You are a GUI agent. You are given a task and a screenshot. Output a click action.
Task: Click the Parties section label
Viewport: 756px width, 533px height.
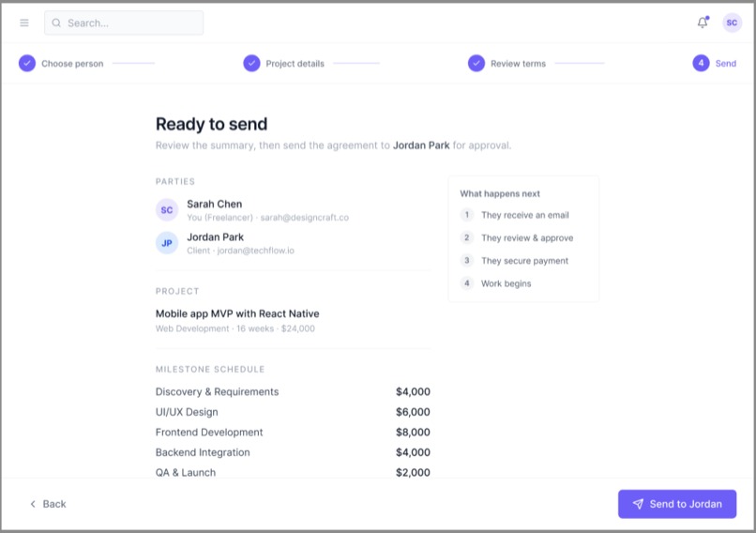click(x=175, y=181)
